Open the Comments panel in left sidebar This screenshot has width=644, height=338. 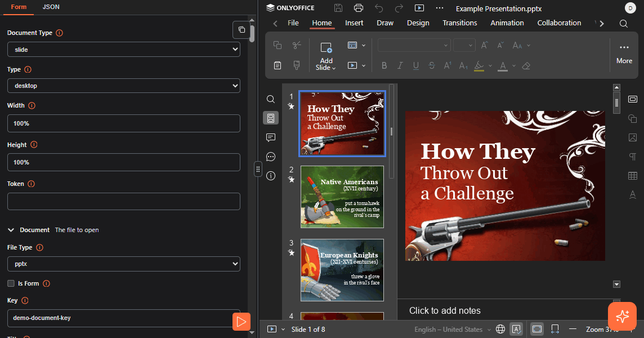(271, 137)
